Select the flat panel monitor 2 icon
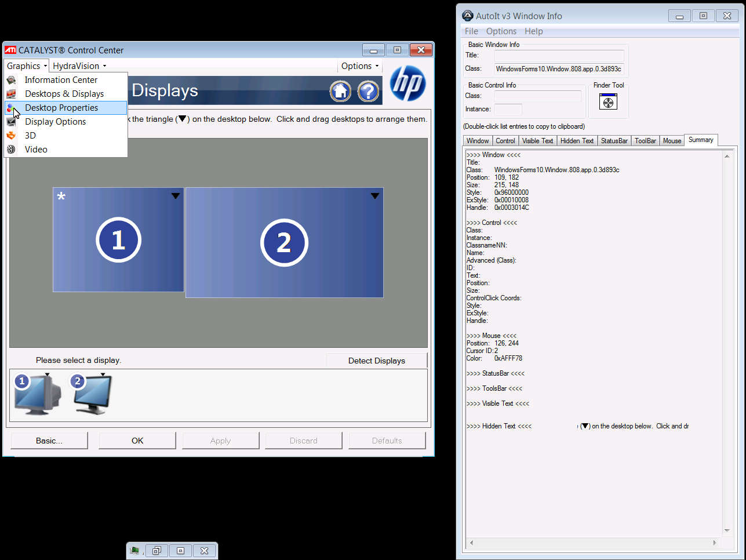 [92, 394]
